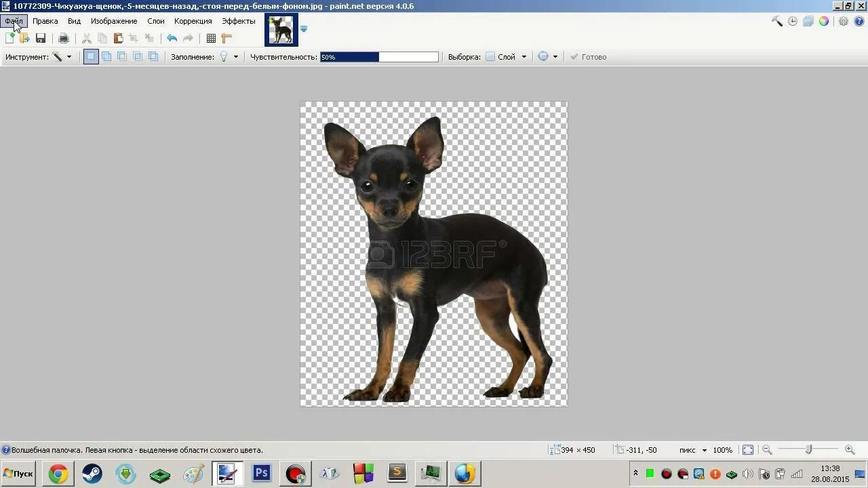
Task: Open Steam from the taskbar
Action: (92, 474)
